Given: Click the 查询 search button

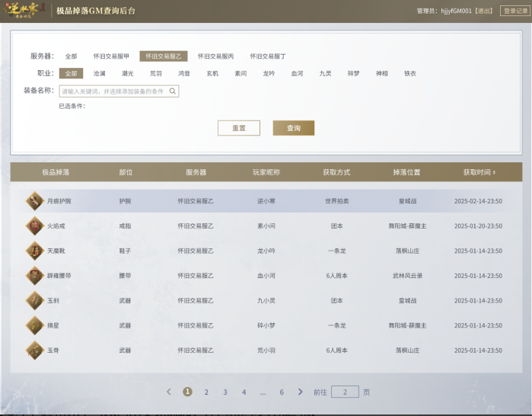Looking at the screenshot, I should (293, 128).
